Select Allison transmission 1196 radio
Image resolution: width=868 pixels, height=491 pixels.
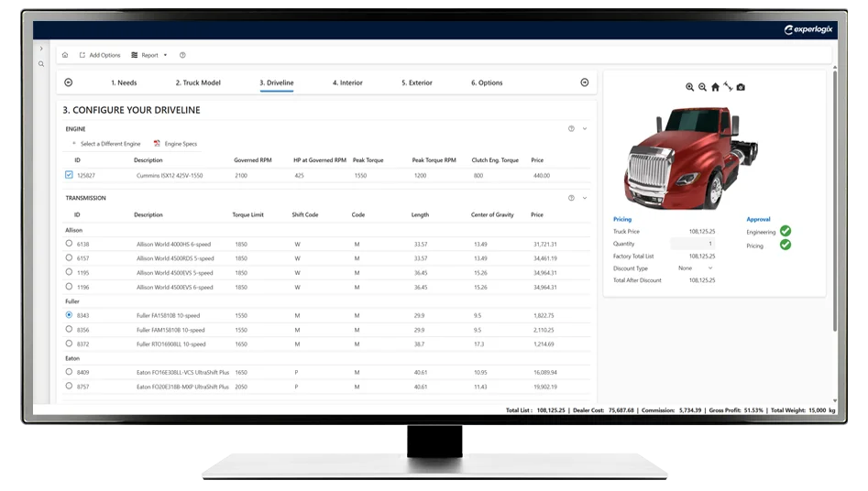69,287
